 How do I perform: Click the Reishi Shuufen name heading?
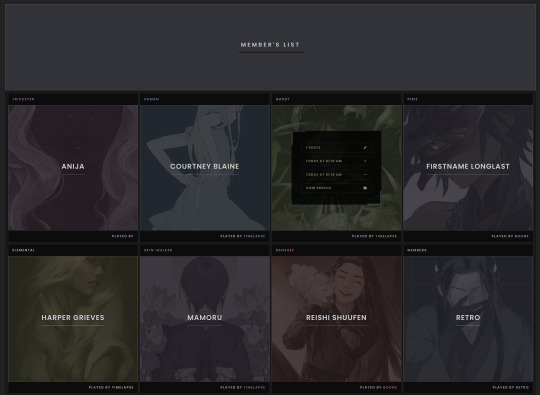[336, 318]
